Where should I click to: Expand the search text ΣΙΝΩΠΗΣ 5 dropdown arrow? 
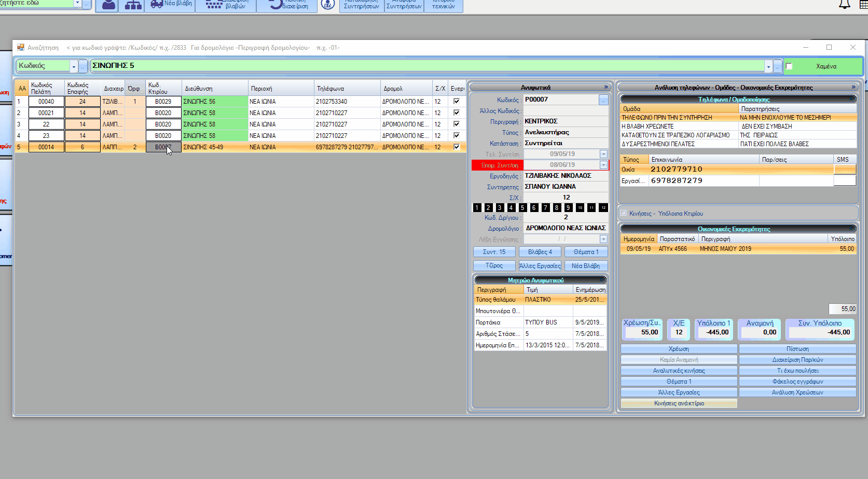pyautogui.click(x=768, y=66)
